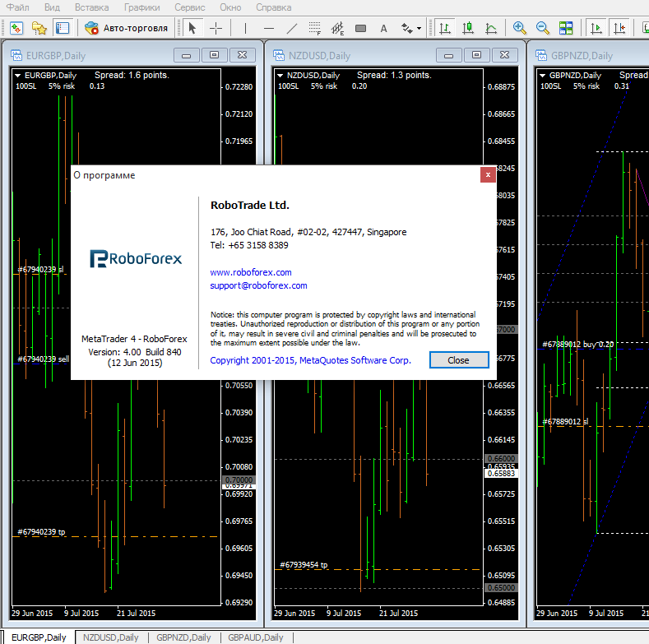The image size is (649, 644).
Task: Close the О программе dialog with red X
Action: click(x=488, y=174)
